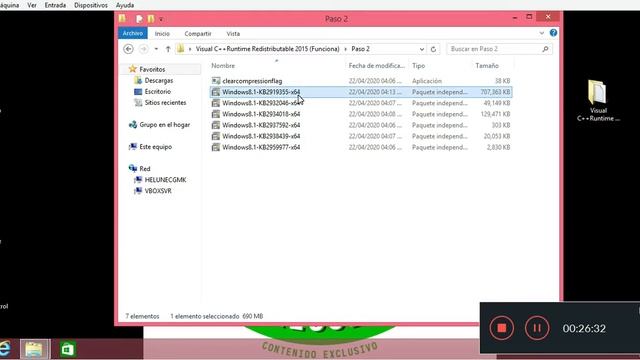Sort by the Fecha de modifica... column header
640x360 pixels.
click(376, 66)
